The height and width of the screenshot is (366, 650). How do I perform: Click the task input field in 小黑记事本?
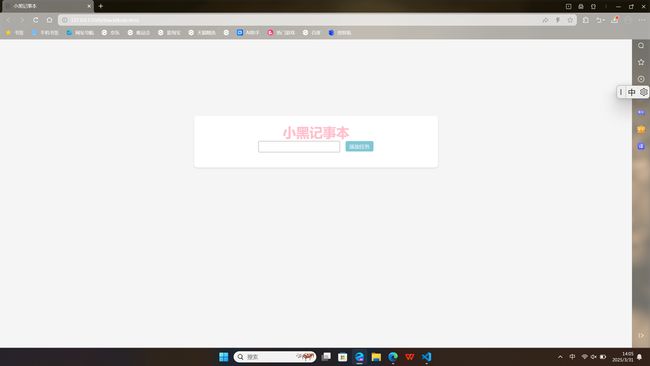[299, 146]
